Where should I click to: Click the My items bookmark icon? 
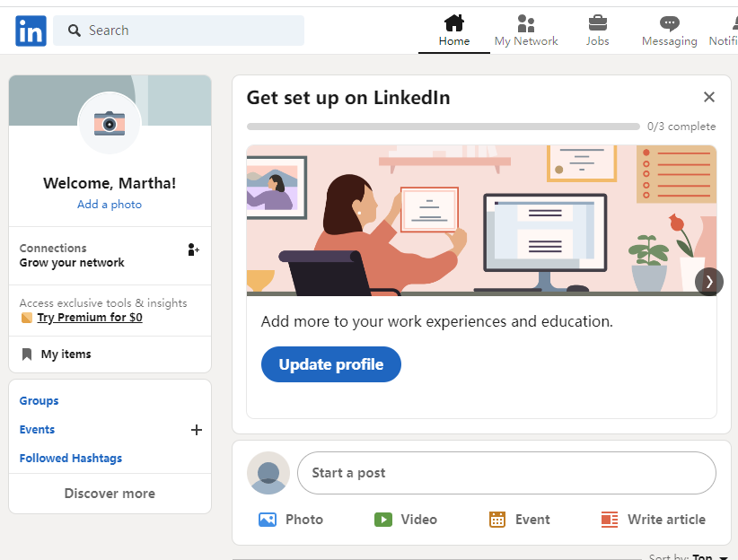27,354
